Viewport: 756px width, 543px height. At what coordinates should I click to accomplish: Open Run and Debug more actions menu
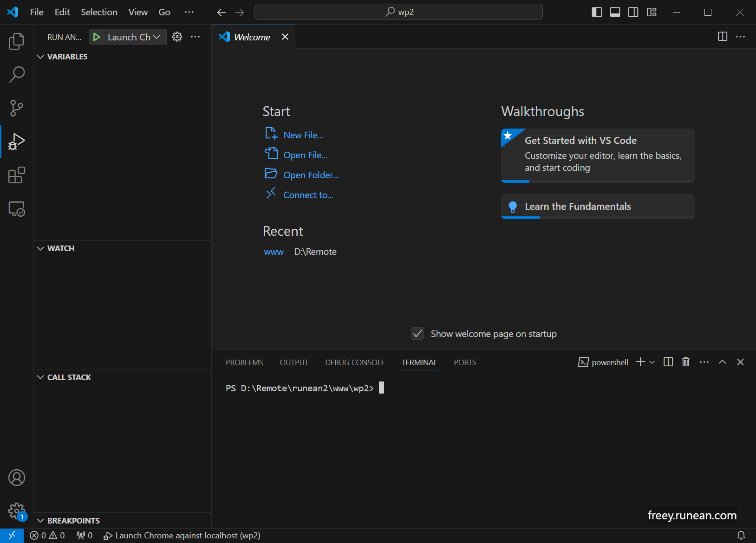pyautogui.click(x=196, y=37)
